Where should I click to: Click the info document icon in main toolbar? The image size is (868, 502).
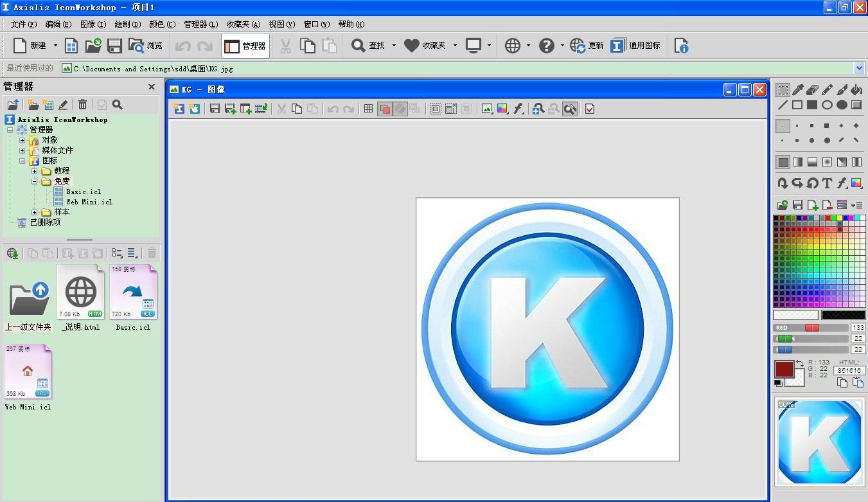(x=682, y=46)
